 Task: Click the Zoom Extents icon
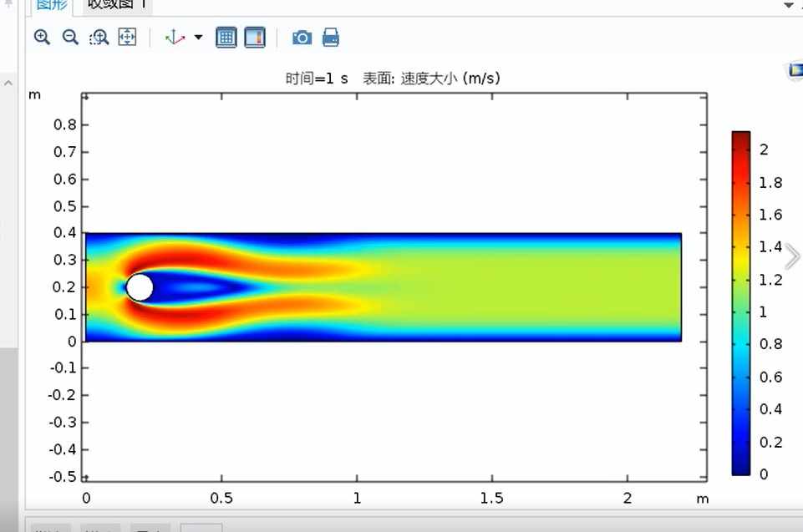(127, 37)
